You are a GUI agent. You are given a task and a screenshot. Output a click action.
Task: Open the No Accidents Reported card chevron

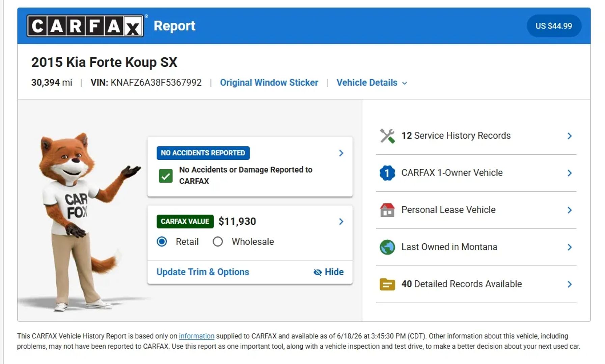click(x=341, y=153)
